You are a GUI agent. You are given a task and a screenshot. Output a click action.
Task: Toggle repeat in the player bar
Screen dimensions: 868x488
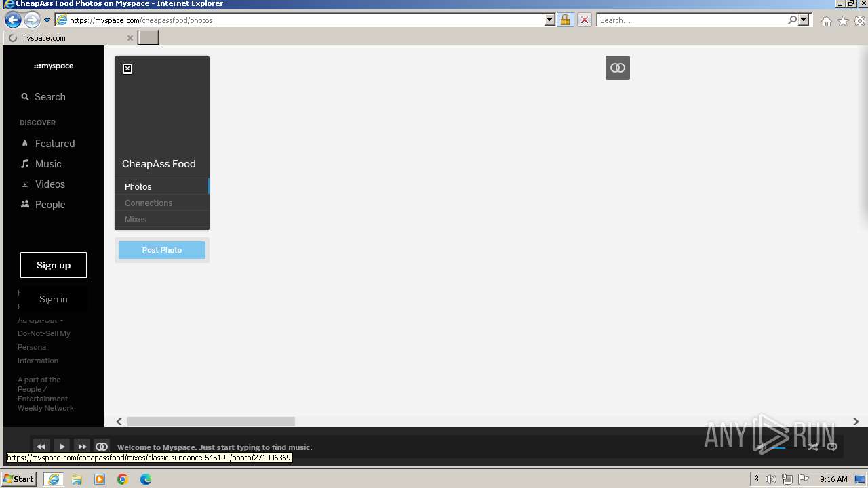tap(832, 447)
